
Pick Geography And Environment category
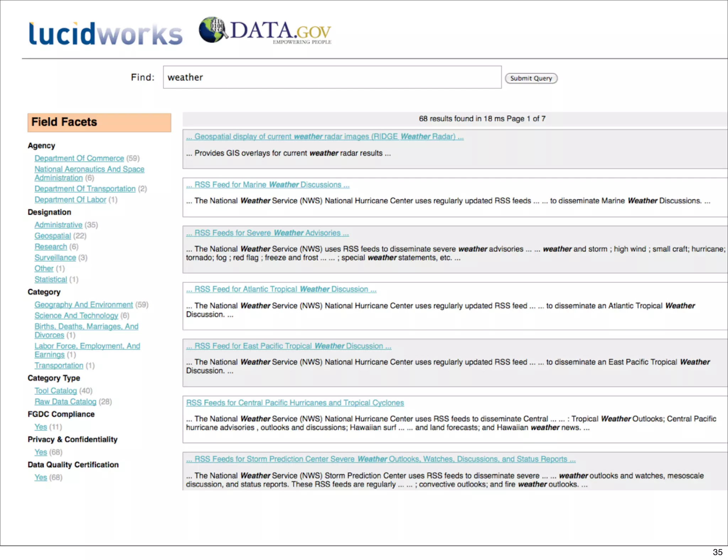pyautogui.click(x=84, y=305)
